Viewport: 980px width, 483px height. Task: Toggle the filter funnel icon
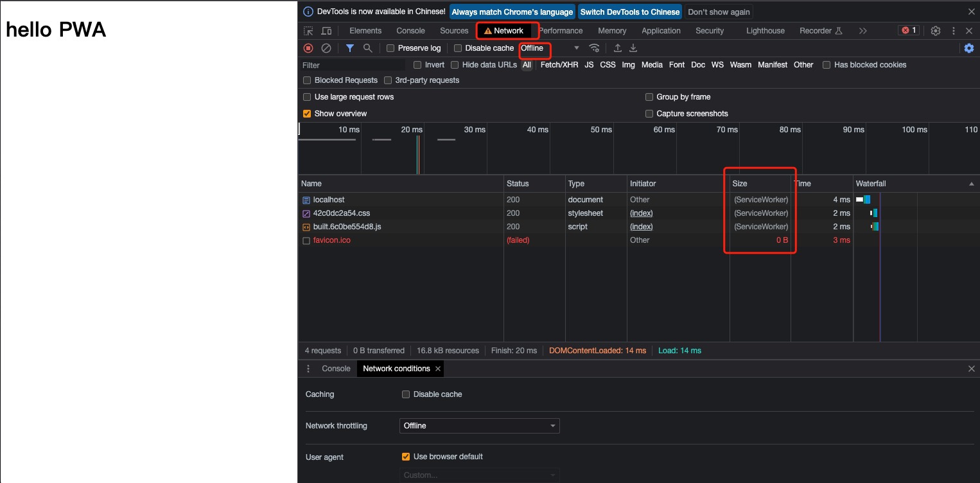350,48
